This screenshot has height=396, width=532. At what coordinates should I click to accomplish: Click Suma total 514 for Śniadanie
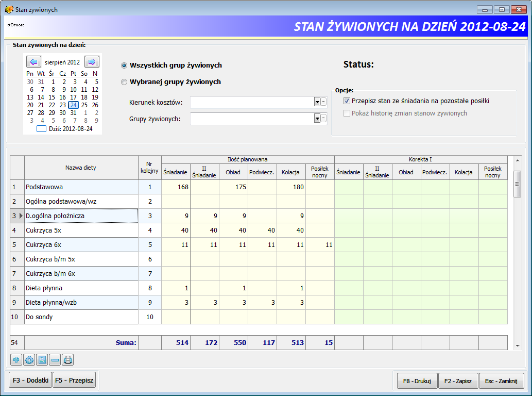pos(176,343)
